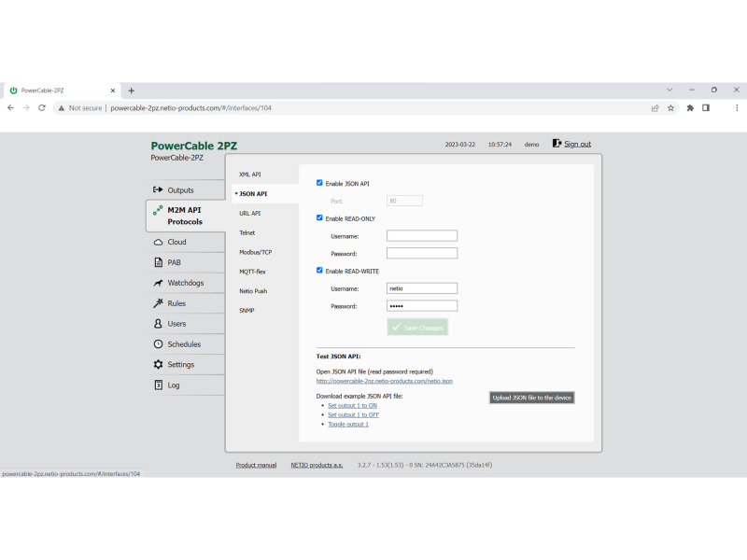The image size is (747, 560).
Task: Open a new browser tab
Action: coord(132,91)
